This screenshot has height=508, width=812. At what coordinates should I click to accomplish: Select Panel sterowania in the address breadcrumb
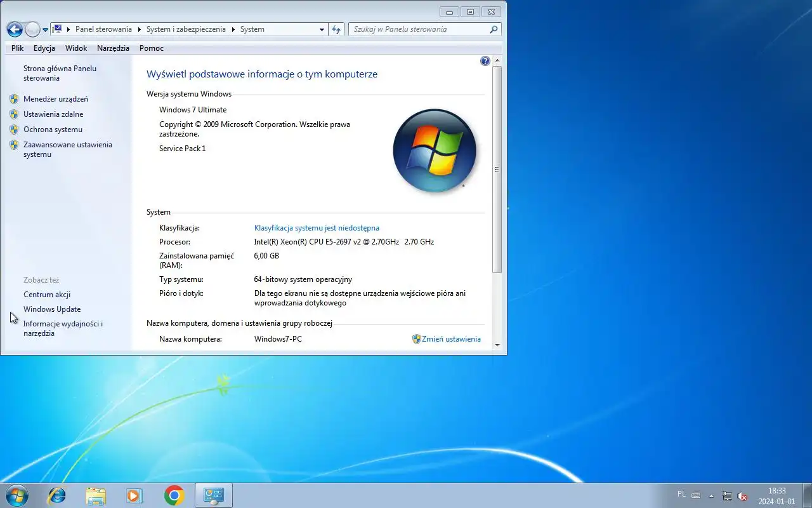tap(103, 29)
